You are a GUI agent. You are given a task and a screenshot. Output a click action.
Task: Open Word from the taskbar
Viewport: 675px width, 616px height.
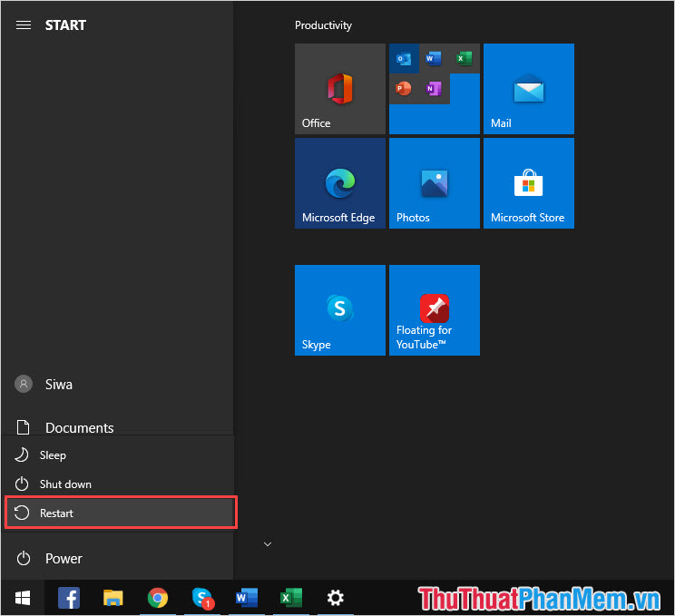click(x=247, y=598)
